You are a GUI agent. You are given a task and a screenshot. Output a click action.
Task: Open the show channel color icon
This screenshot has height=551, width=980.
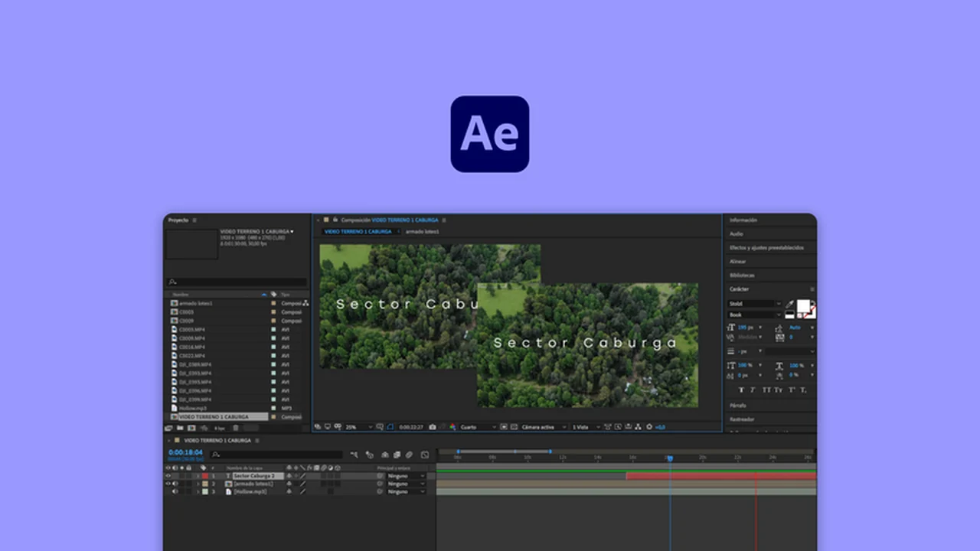452,427
